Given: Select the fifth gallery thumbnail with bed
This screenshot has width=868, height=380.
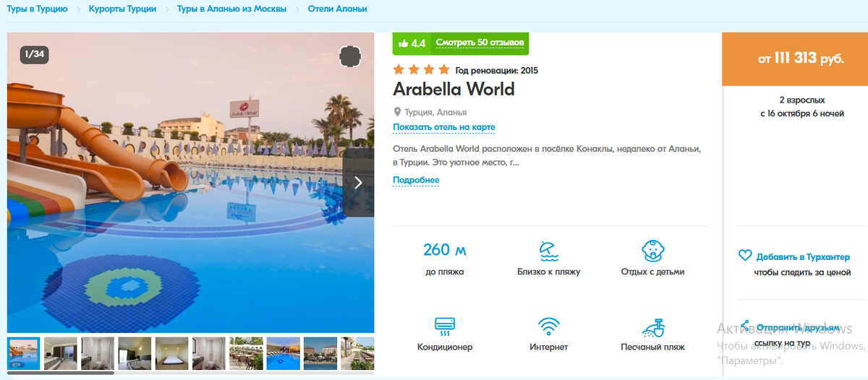Looking at the screenshot, I should coord(171,353).
